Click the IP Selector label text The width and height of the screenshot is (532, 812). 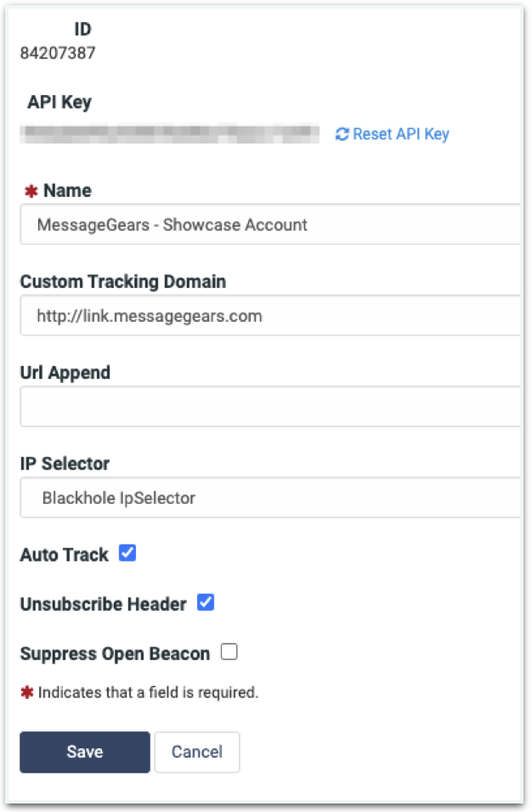tap(65, 464)
